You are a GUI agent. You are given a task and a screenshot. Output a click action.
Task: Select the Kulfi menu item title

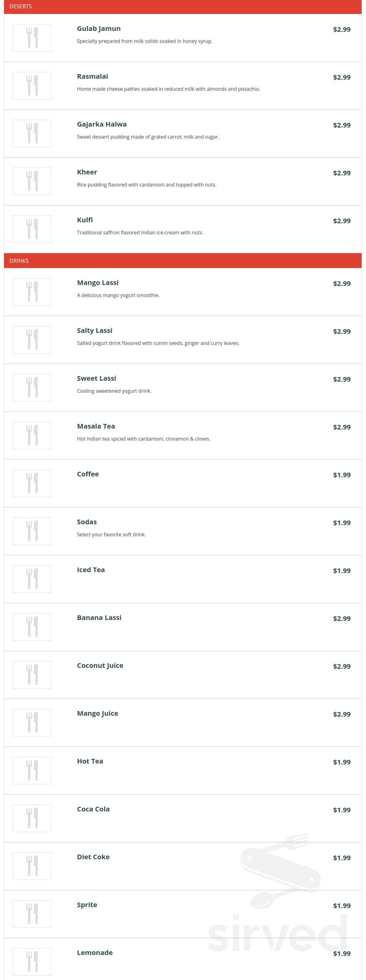click(x=85, y=220)
